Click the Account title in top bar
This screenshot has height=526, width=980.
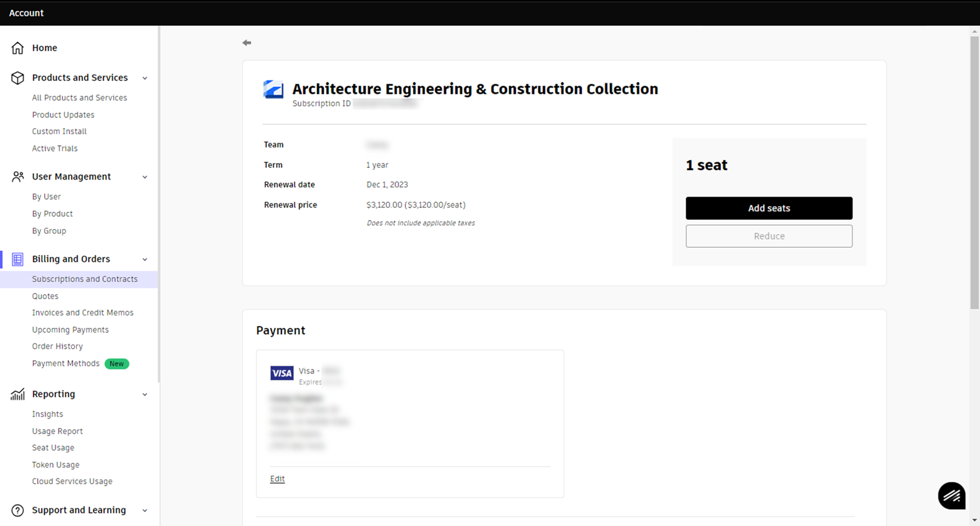pos(26,13)
